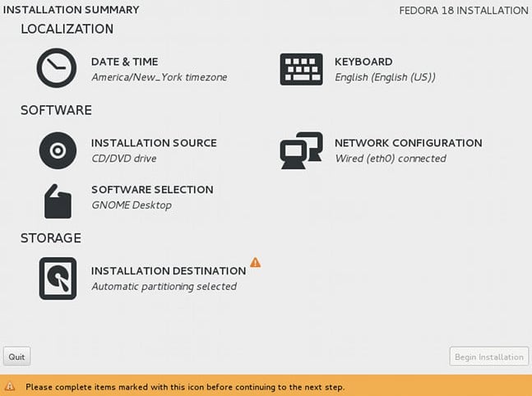
Task: Open NETWORK CONFIGURATION heading
Action: pos(408,143)
